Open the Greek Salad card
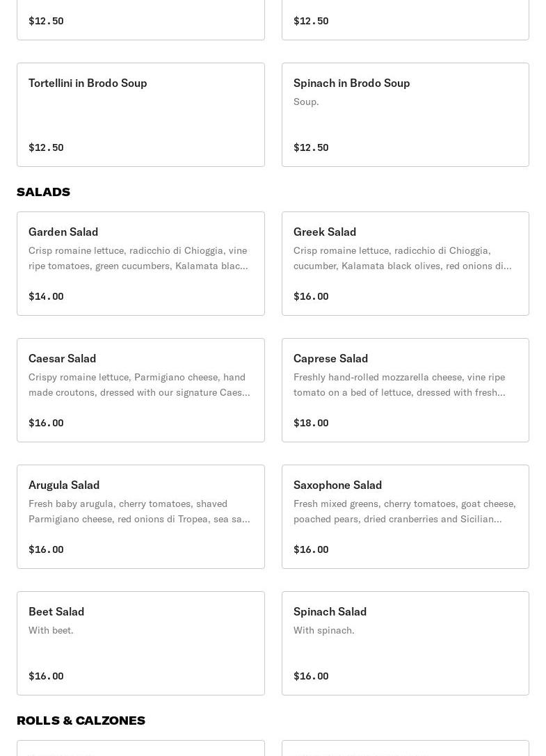The width and height of the screenshot is (546, 756). click(x=406, y=264)
